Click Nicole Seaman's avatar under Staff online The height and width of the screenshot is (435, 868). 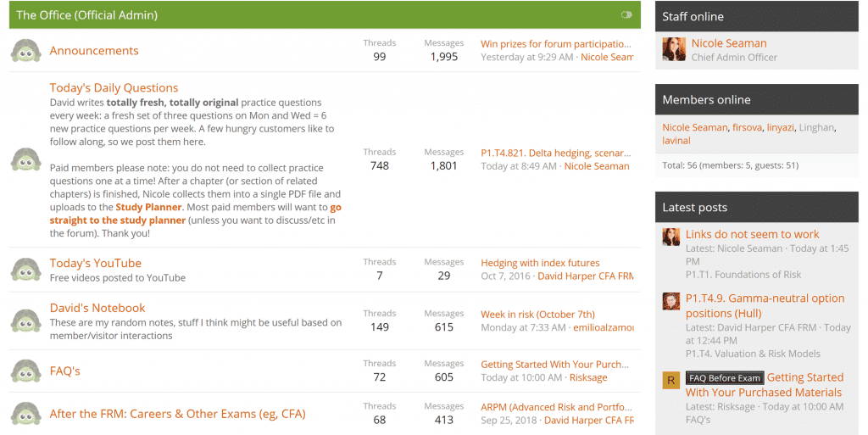(x=674, y=49)
